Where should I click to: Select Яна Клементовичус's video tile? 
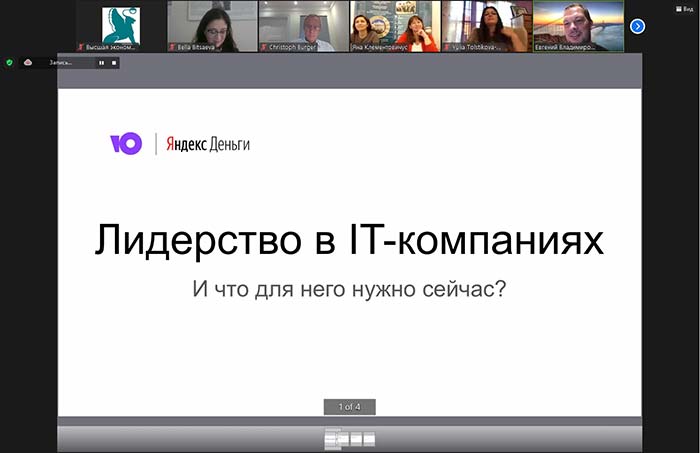pyautogui.click(x=396, y=27)
